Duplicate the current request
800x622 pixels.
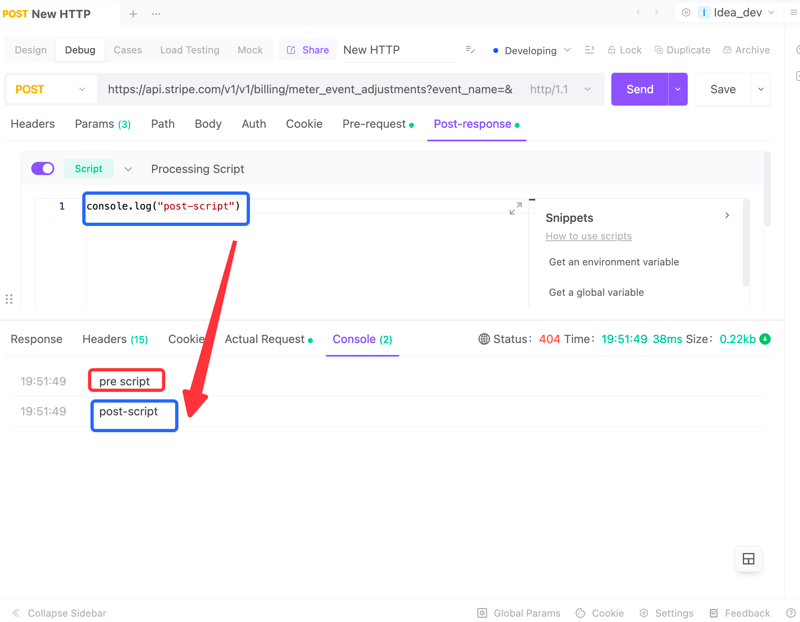click(x=682, y=49)
